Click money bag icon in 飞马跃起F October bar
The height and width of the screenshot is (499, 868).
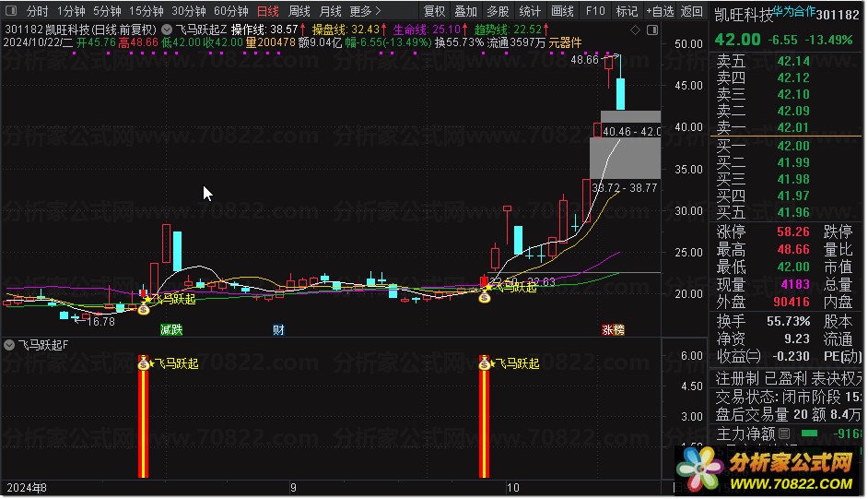485,363
